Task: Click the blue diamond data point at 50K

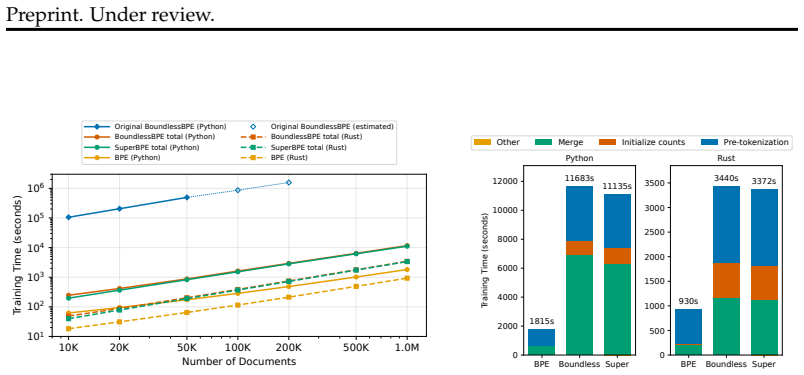Action: coord(187,197)
